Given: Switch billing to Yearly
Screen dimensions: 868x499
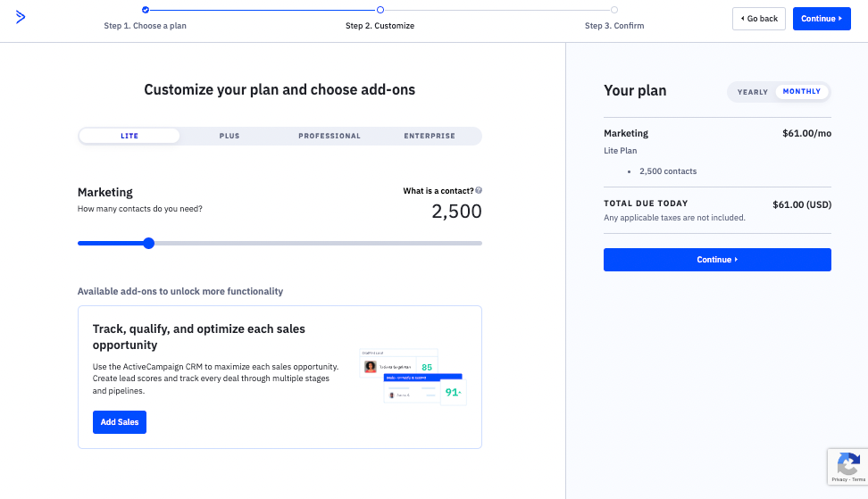Looking at the screenshot, I should coord(753,92).
